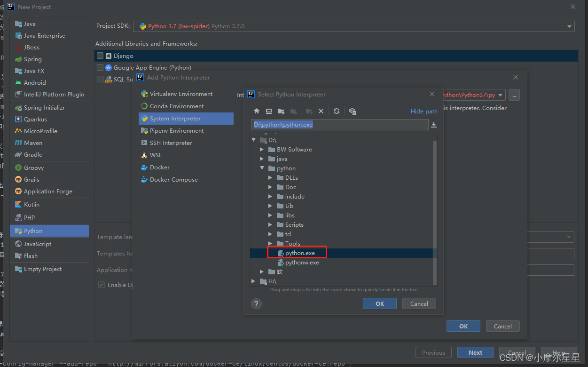The height and width of the screenshot is (367, 588).
Task: Open the path history download arrow icon
Action: [434, 125]
